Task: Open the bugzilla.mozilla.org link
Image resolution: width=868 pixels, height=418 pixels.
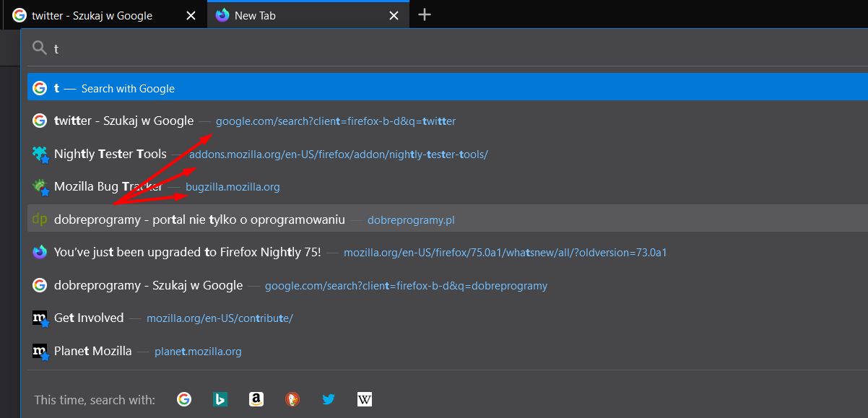Action: pos(233,186)
